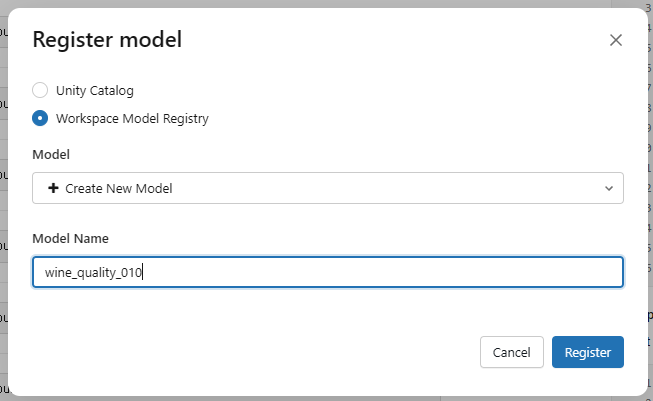Image resolution: width=653 pixels, height=401 pixels.
Task: Click the Register model dialog title
Action: pyautogui.click(x=107, y=40)
